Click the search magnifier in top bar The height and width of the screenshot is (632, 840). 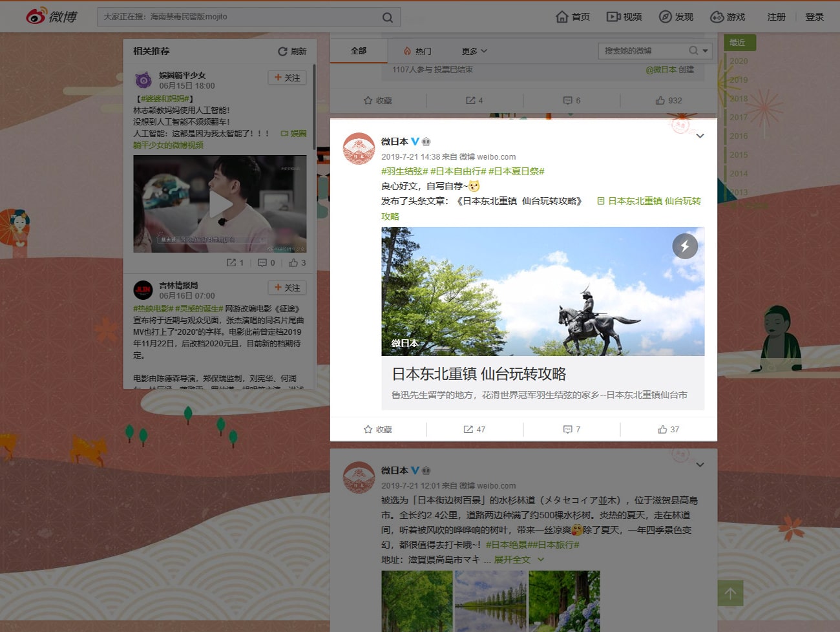388,17
